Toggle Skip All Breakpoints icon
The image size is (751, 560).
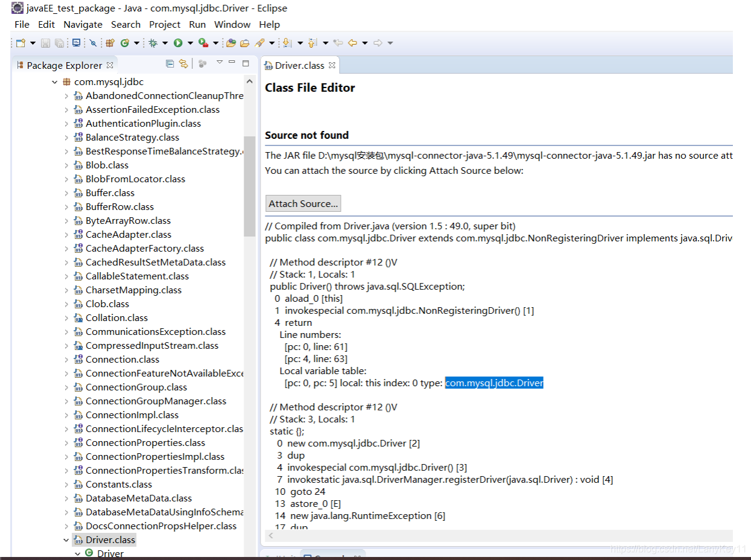pyautogui.click(x=93, y=43)
